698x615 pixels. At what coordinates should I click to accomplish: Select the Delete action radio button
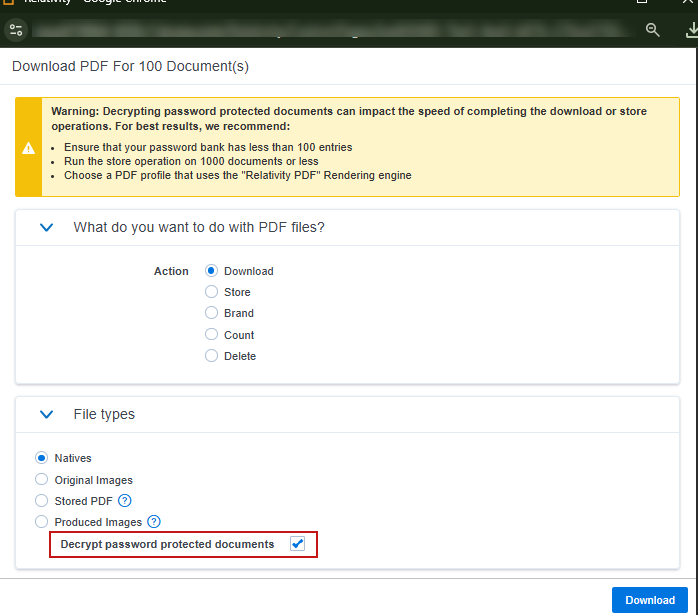211,356
